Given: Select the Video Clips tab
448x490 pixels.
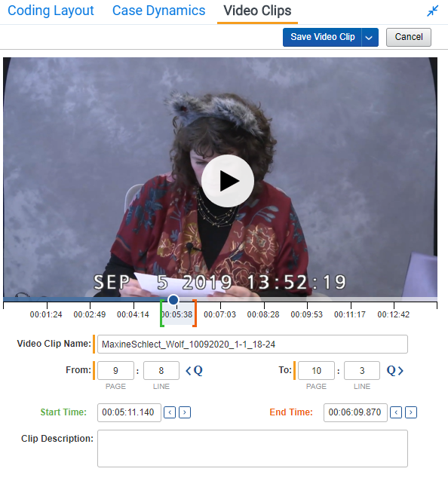Looking at the screenshot, I should coord(257,11).
